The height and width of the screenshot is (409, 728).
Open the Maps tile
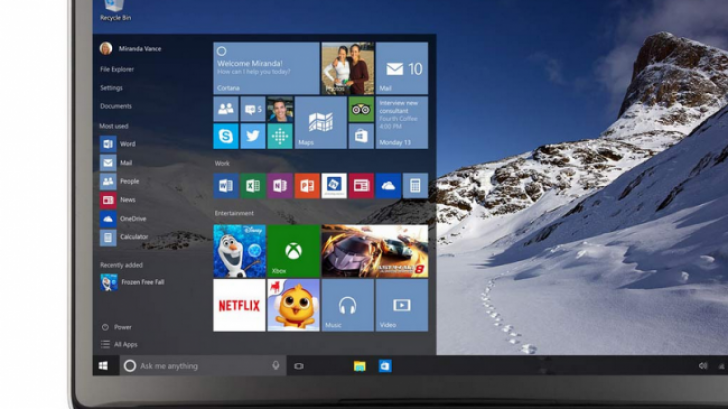click(x=320, y=123)
